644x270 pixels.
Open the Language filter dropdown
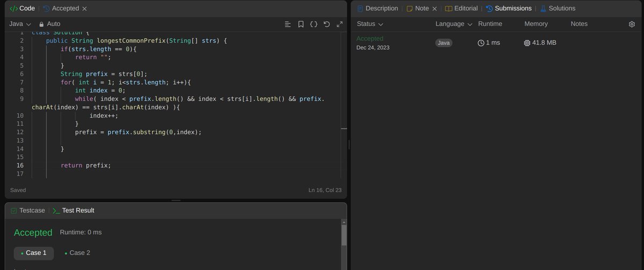454,24
